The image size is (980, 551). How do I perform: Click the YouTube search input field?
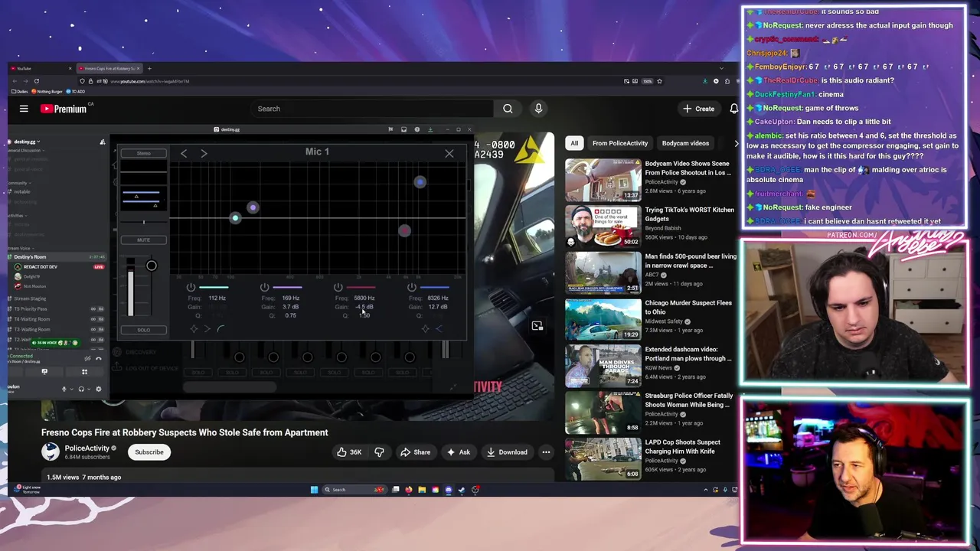tap(374, 109)
